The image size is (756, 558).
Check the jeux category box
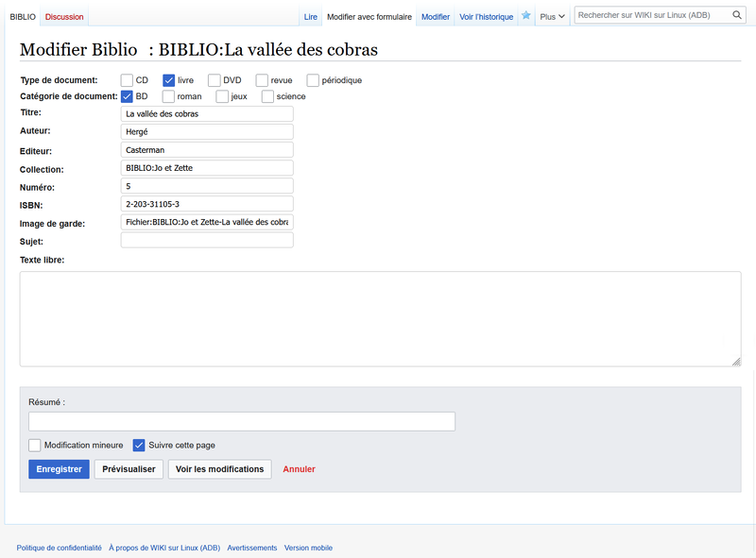pyautogui.click(x=222, y=96)
